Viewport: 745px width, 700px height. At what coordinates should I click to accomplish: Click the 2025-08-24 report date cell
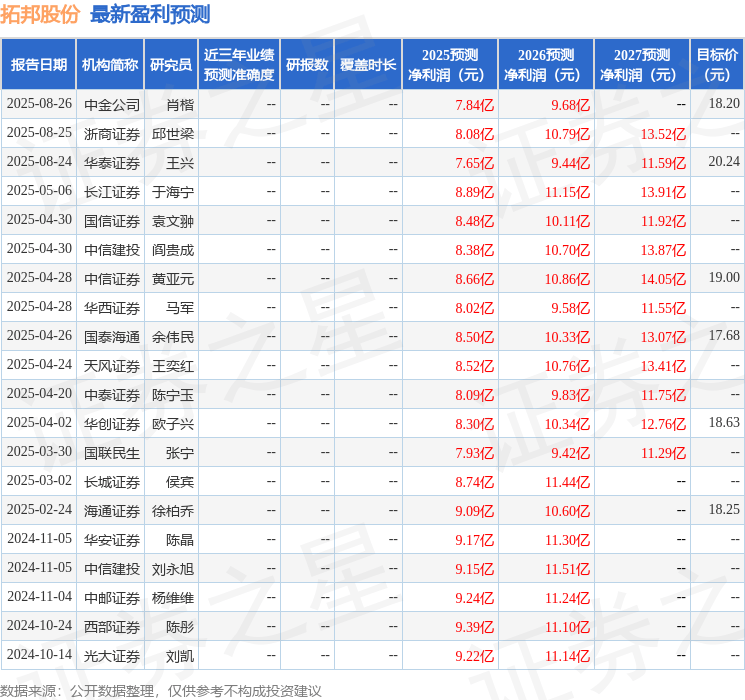pos(39,162)
